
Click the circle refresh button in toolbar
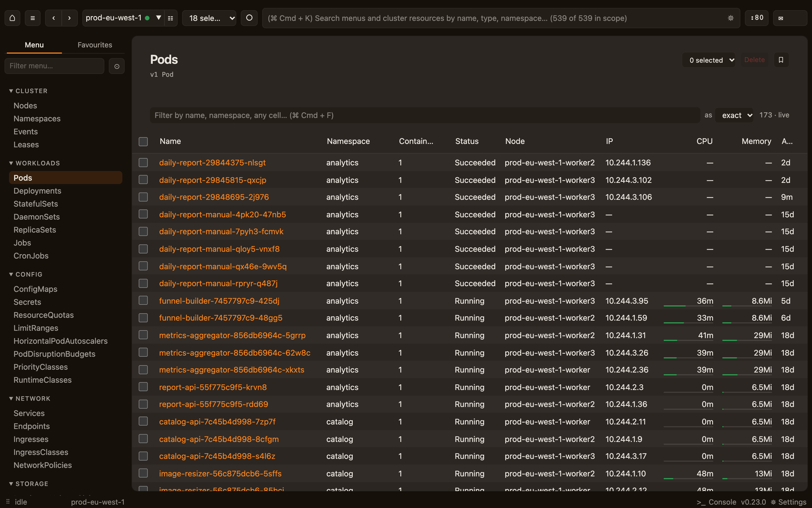[249, 18]
